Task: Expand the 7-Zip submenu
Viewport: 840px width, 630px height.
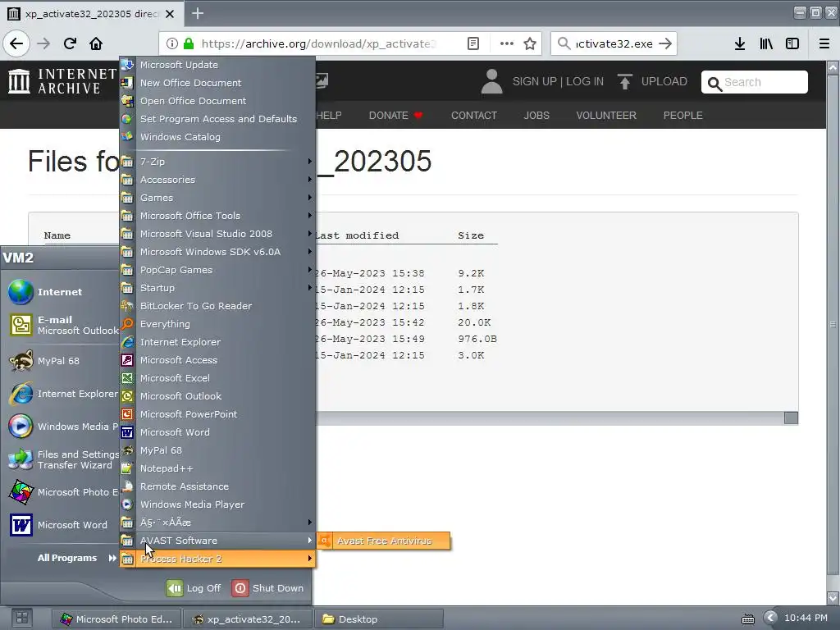Action: tap(217, 162)
